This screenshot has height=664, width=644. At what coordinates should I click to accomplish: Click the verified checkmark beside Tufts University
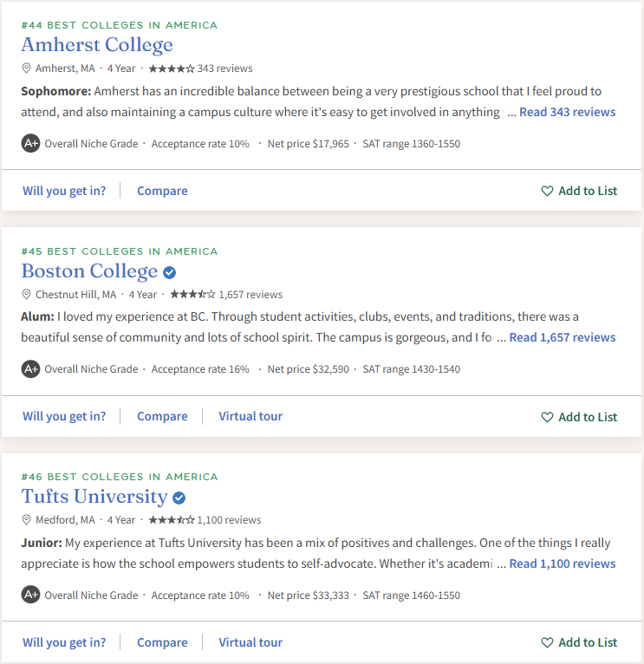coord(179,498)
